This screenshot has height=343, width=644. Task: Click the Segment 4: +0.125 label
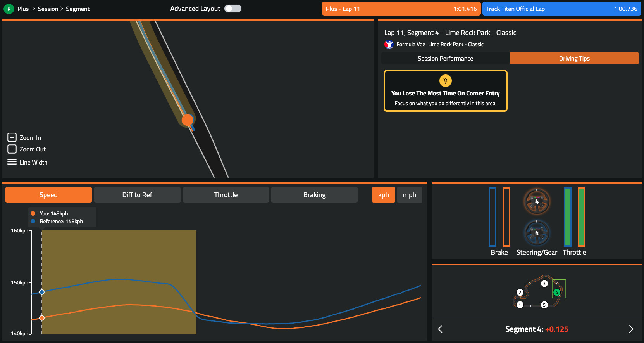coord(537,329)
